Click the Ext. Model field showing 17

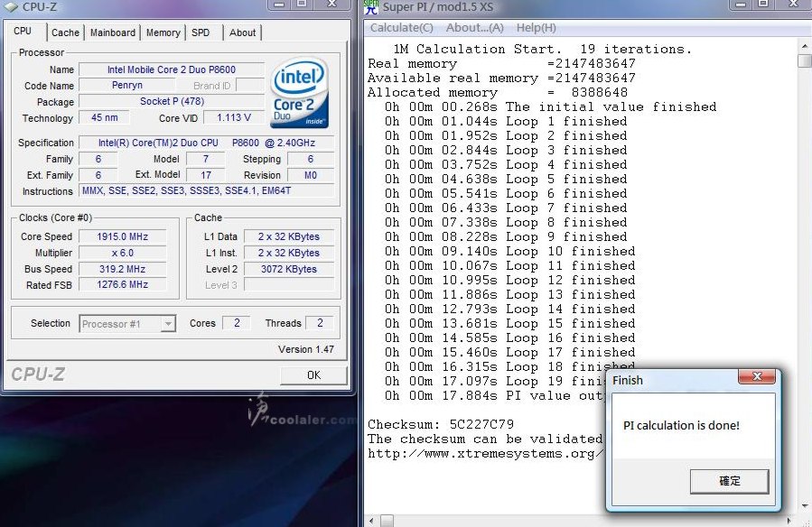coord(206,175)
